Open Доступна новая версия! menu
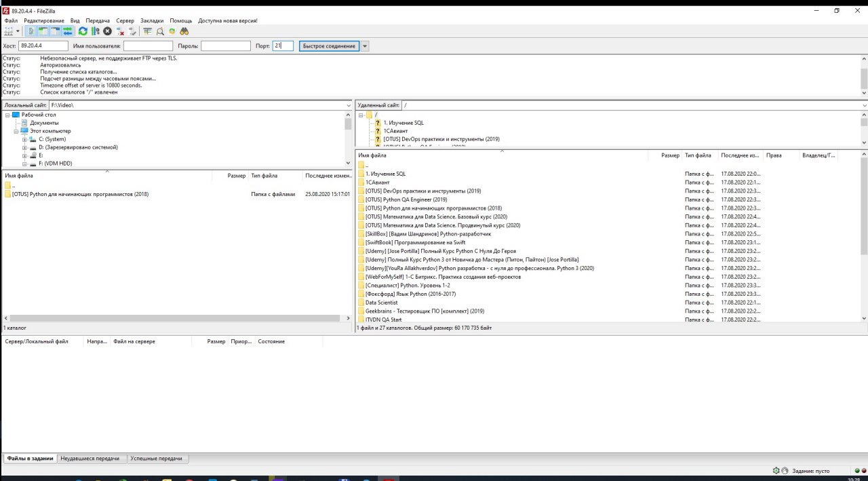The image size is (868, 481). click(228, 21)
